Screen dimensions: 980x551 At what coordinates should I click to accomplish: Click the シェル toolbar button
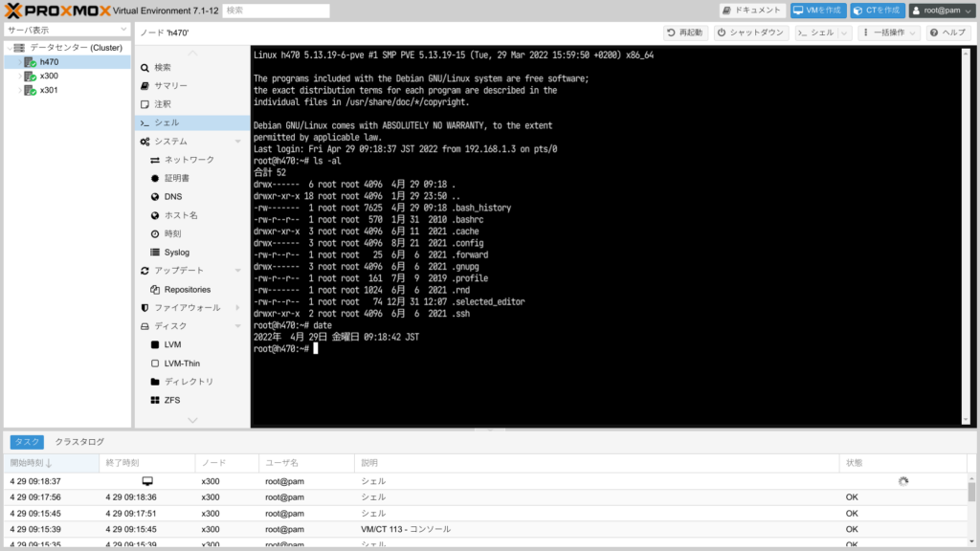click(x=816, y=33)
